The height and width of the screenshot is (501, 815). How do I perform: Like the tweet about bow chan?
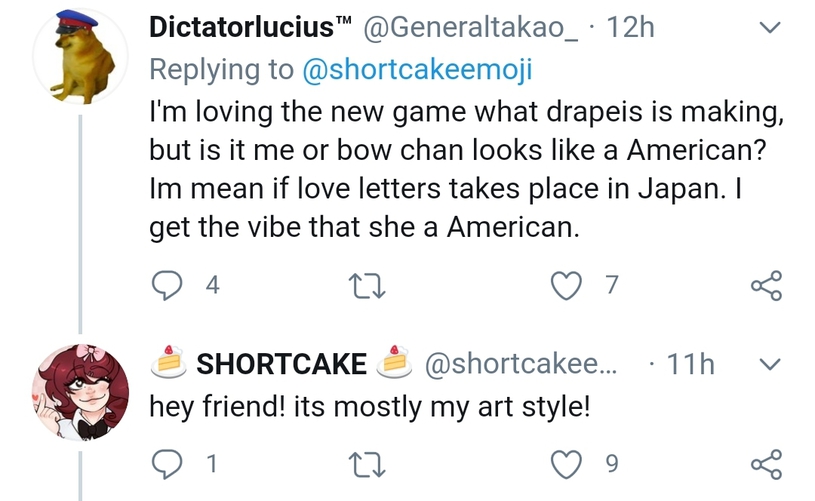coord(568,286)
